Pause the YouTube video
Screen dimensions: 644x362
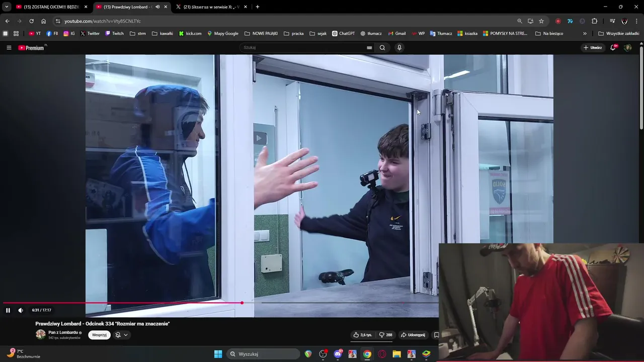point(8,310)
